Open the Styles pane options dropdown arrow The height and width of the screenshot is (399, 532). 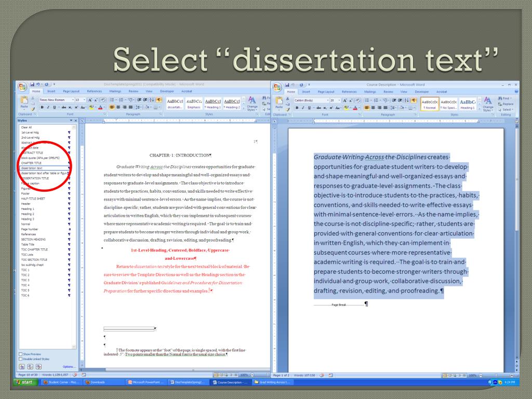(71, 121)
